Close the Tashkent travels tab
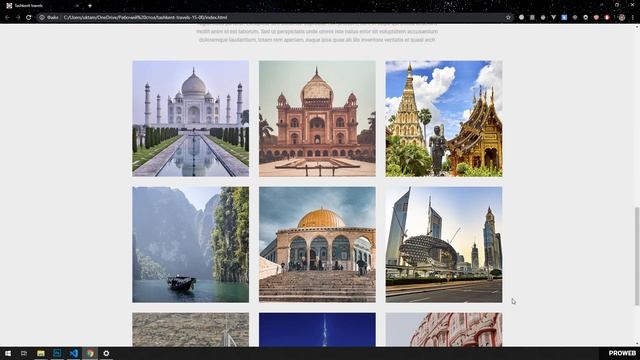 pyautogui.click(x=77, y=6)
